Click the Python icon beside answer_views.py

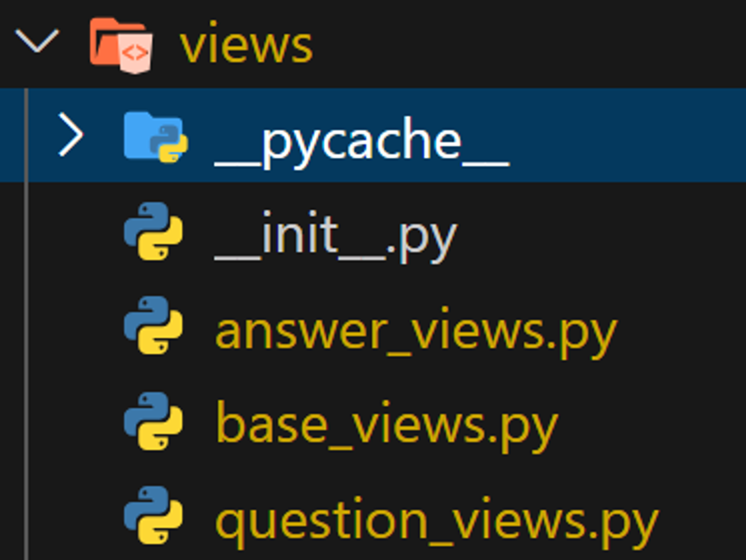(x=154, y=325)
